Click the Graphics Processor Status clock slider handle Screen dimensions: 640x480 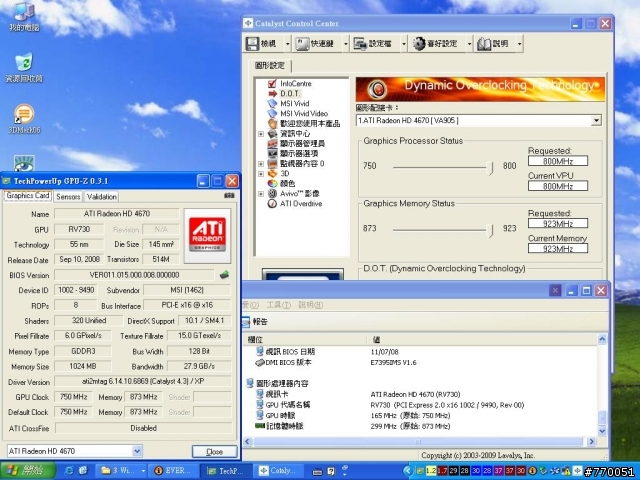[490, 167]
